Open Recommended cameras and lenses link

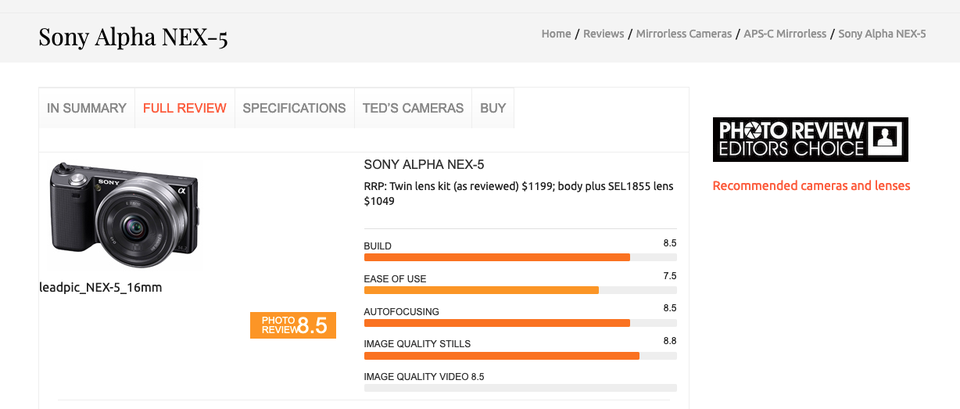pos(811,186)
